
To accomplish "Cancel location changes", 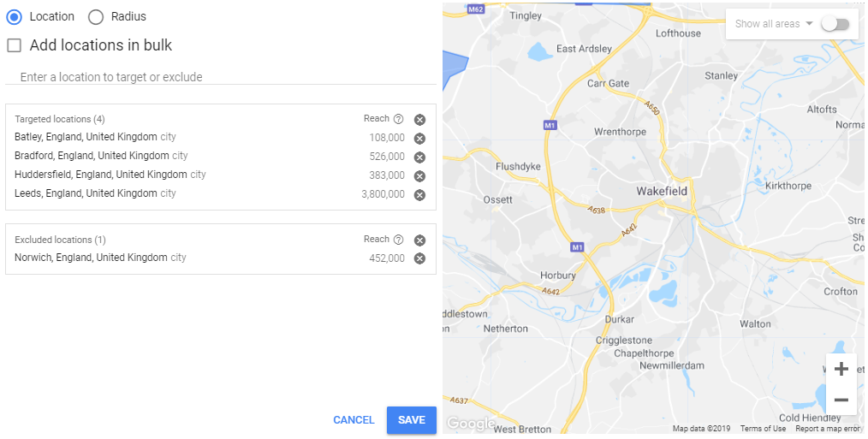I will pos(354,420).
